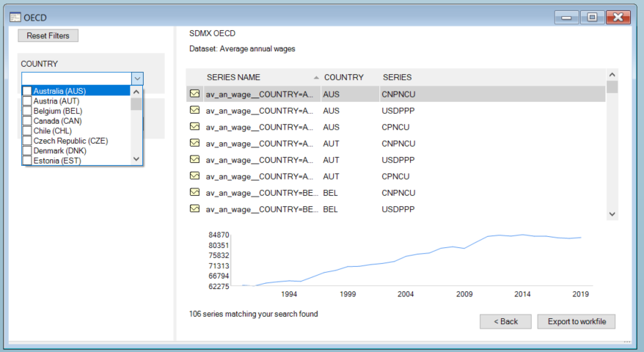The height and width of the screenshot is (352, 644).
Task: Click the series icon in the AUS CPNCU row
Action: (x=194, y=127)
